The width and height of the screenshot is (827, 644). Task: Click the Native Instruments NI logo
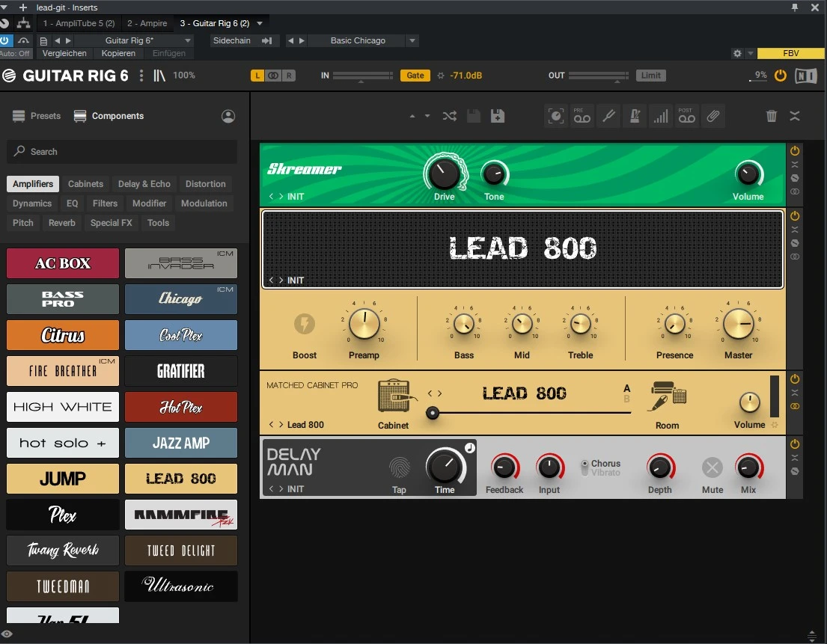(x=806, y=76)
